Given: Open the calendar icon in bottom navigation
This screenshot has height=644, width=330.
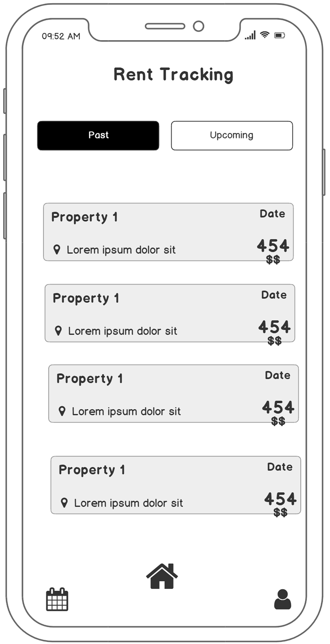Looking at the screenshot, I should click(57, 599).
